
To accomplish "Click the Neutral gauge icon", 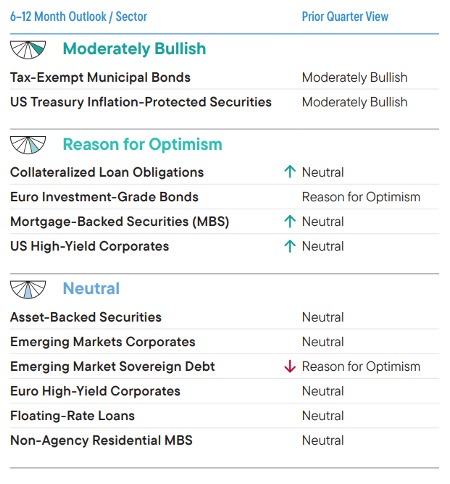I will [28, 289].
